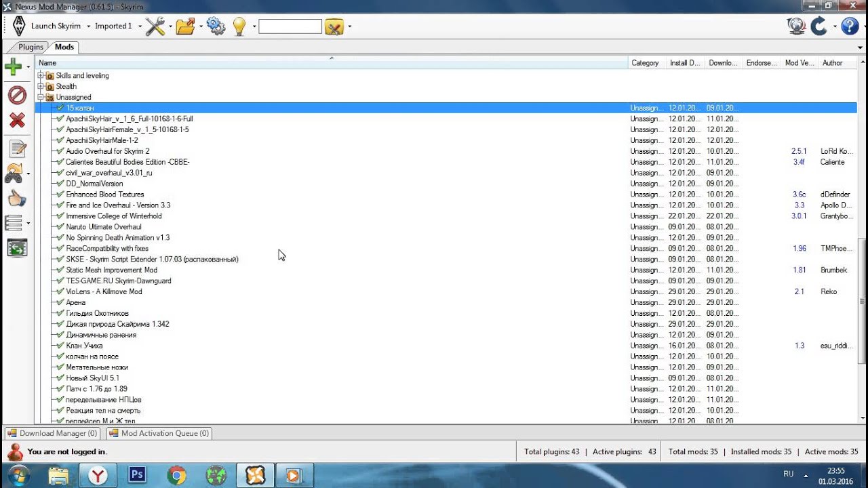Image resolution: width=868 pixels, height=488 pixels.
Task: Open Google Chrome from the taskbar
Action: pos(176,475)
